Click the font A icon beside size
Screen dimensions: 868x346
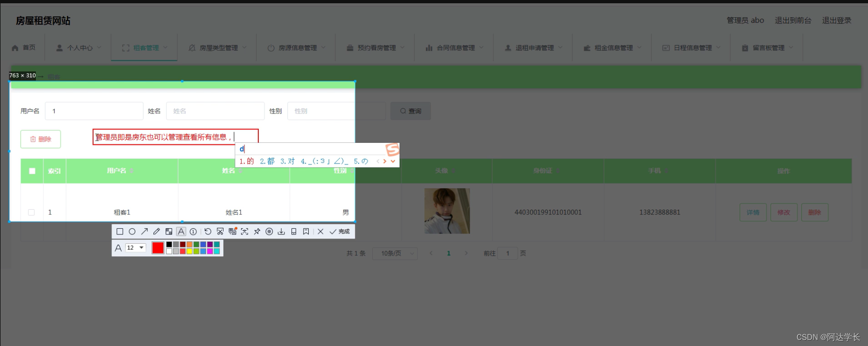tap(118, 248)
